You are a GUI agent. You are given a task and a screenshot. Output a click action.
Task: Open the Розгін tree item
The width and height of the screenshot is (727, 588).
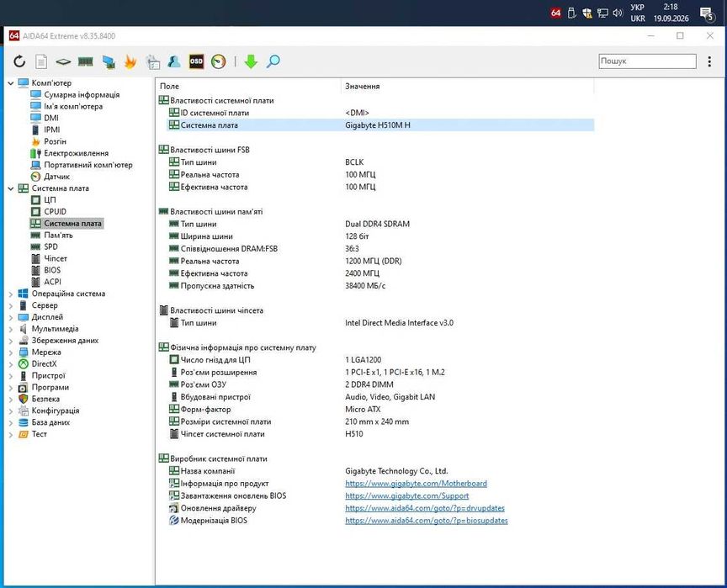click(55, 141)
